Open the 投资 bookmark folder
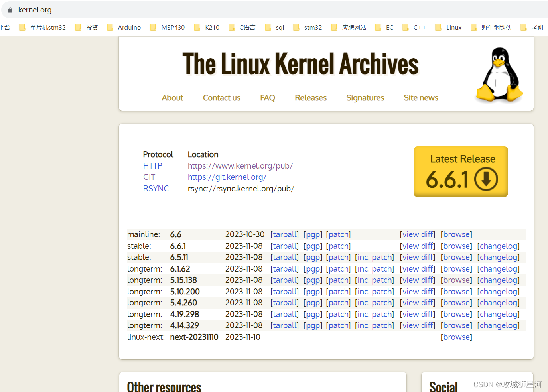 87,27
